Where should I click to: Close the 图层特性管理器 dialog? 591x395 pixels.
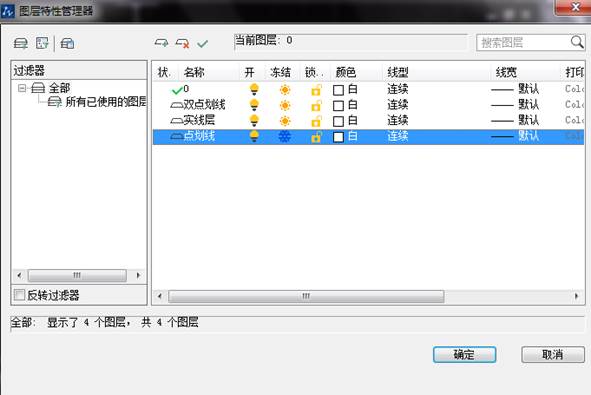[575, 7]
